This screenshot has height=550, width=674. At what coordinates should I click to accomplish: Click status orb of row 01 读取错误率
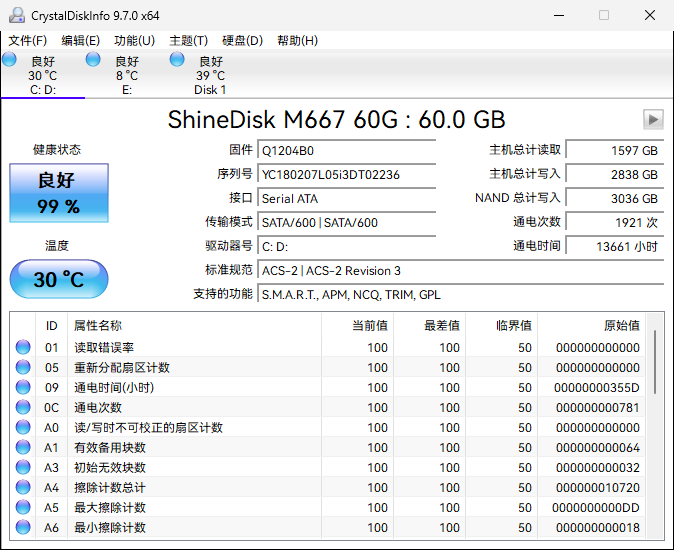point(23,347)
